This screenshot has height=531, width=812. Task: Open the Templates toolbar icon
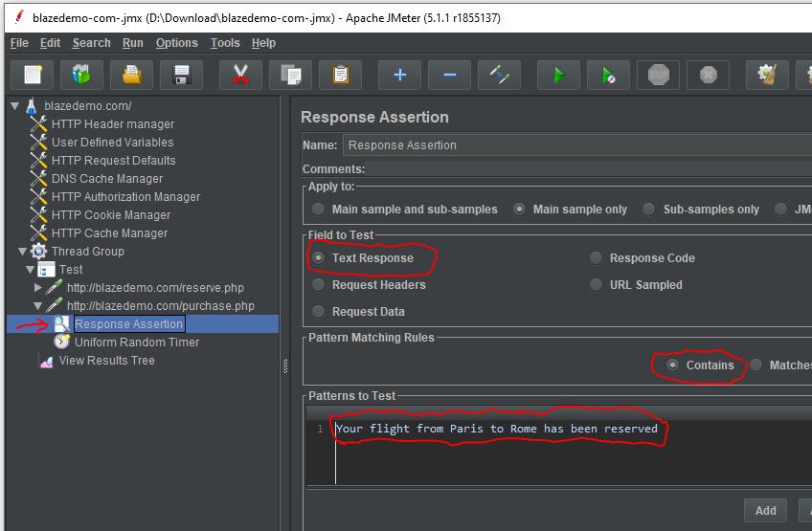click(81, 75)
